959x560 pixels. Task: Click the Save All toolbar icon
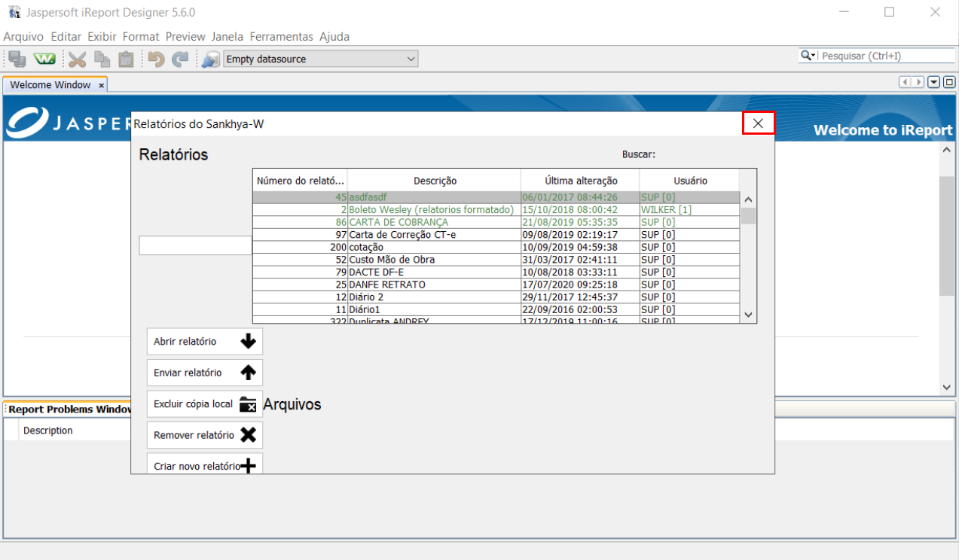17,59
